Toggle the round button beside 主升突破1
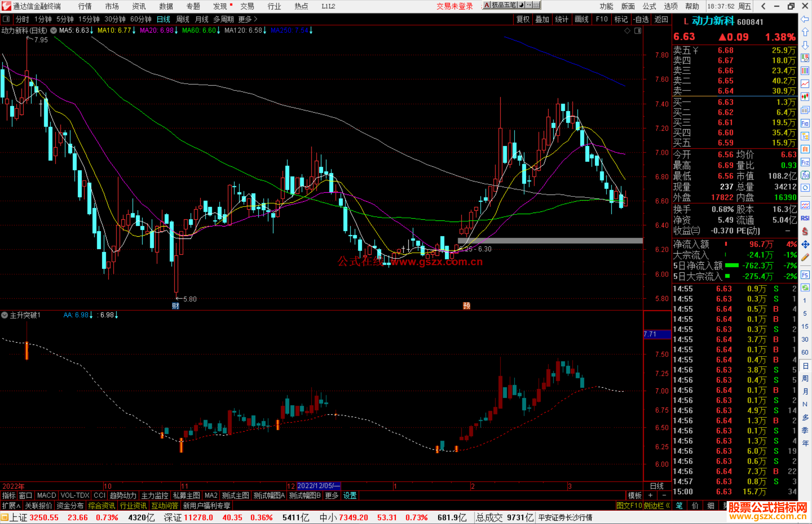Viewport: 812px width, 524px height. click(x=5, y=315)
